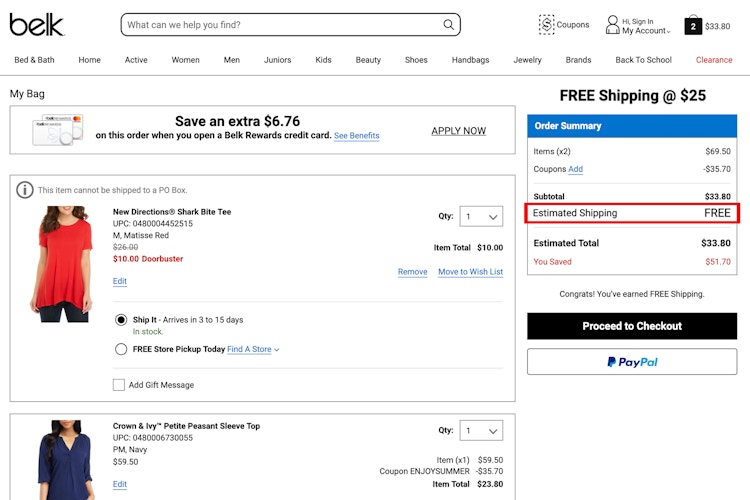This screenshot has height=500, width=750.
Task: Expand the Find A Store link
Action: coord(253,349)
